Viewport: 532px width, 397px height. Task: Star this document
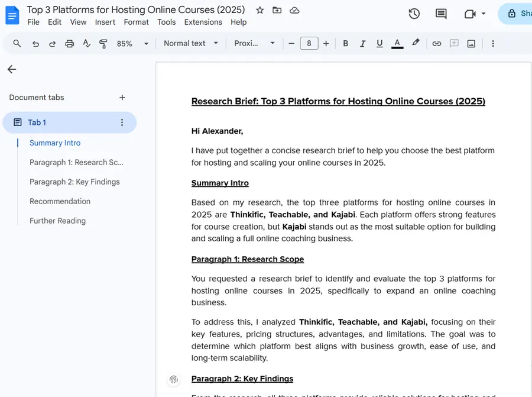click(x=260, y=10)
